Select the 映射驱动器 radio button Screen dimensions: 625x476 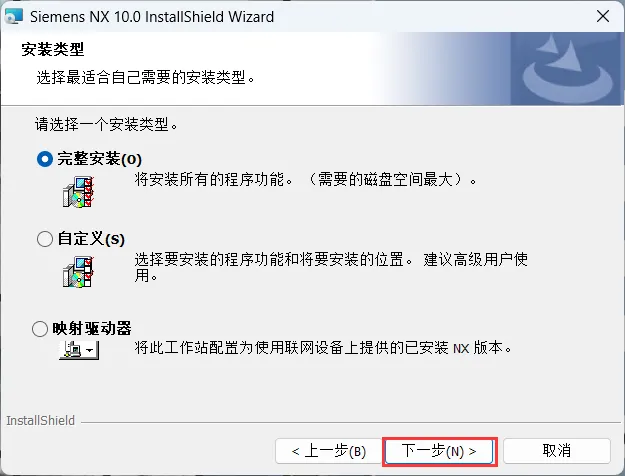point(40,329)
